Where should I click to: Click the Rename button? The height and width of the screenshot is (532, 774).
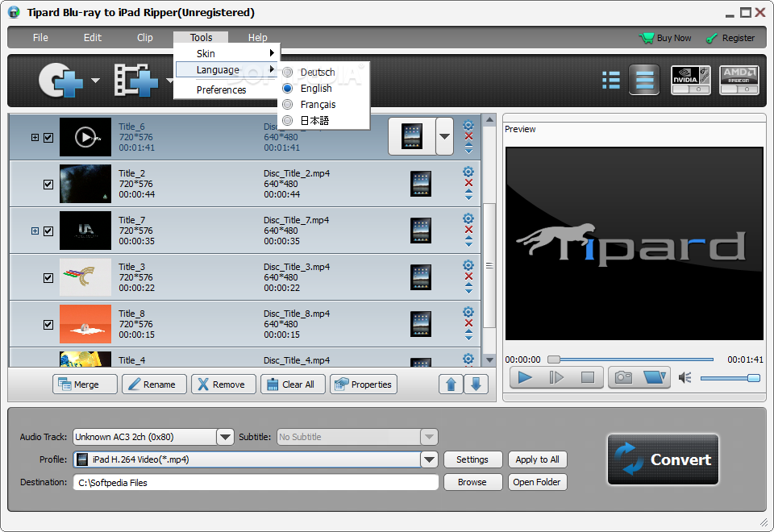(155, 384)
